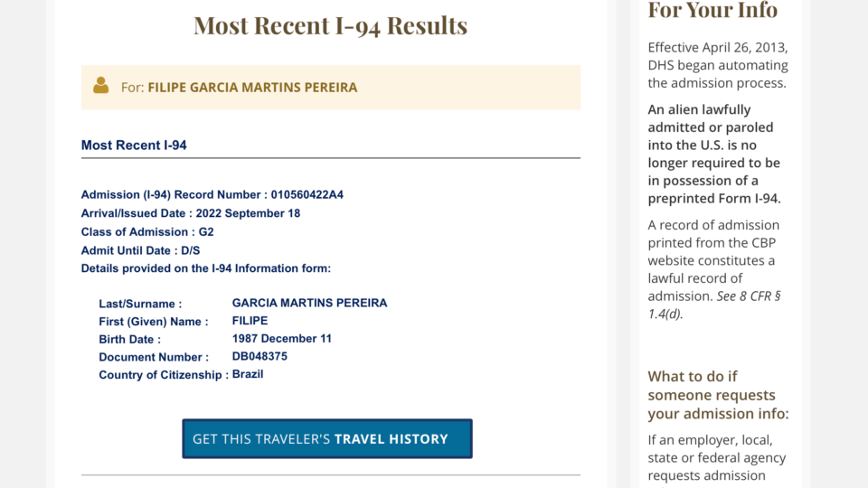Viewport: 868px width, 488px height.
Task: Click the bold alien lawfully admitted paragraph
Action: [x=714, y=154]
